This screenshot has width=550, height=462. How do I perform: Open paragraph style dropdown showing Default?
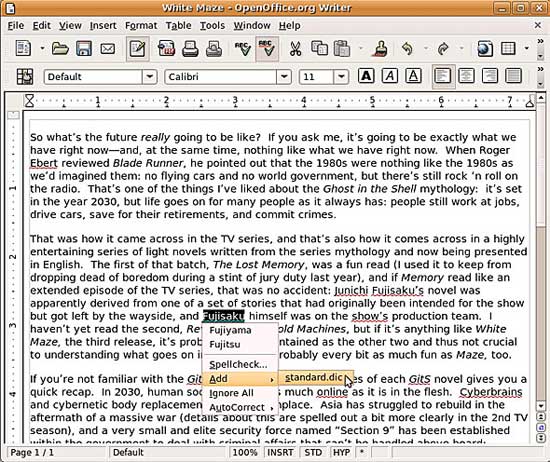(149, 76)
